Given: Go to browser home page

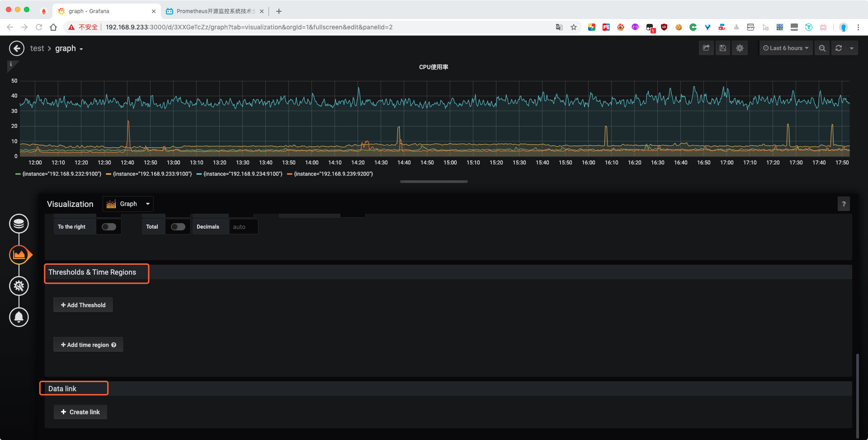Looking at the screenshot, I should (53, 27).
